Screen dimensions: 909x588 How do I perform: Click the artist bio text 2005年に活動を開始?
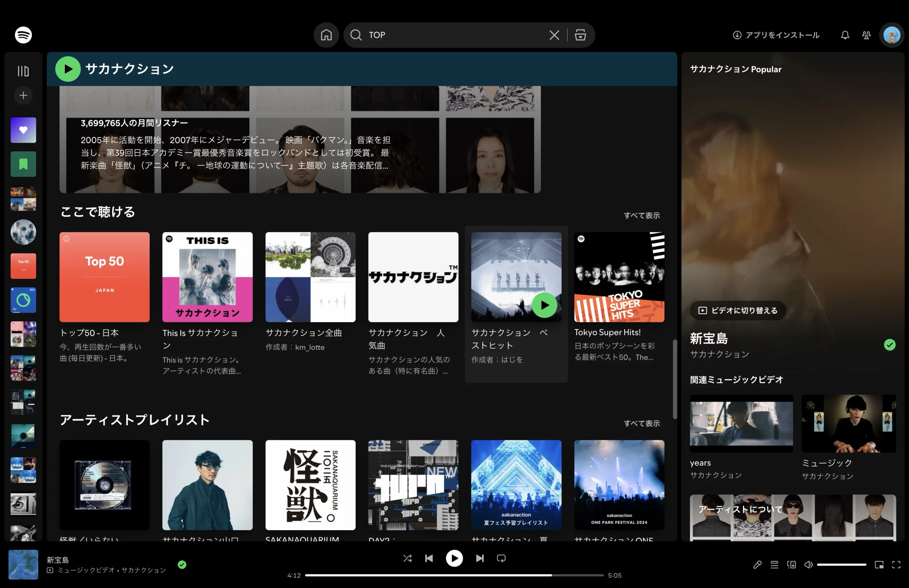235,153
